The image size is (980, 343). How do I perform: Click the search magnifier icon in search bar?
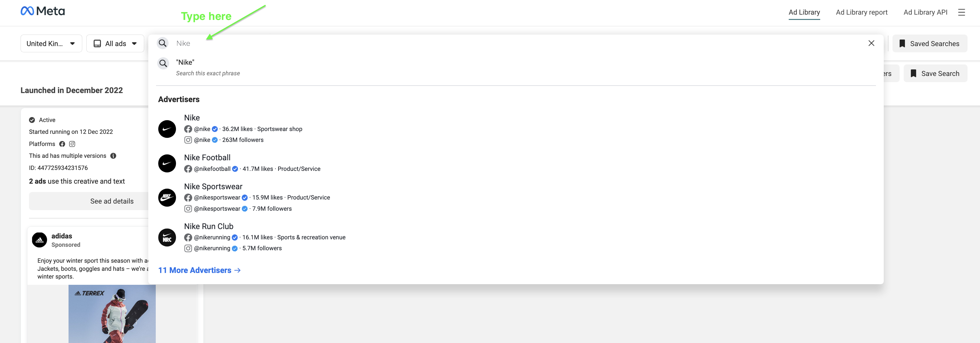(163, 43)
